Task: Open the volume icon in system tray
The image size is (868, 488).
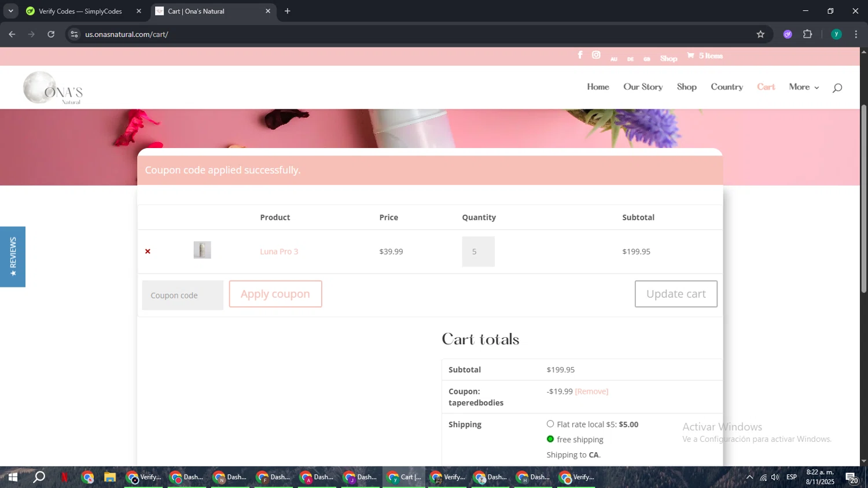Action: pyautogui.click(x=775, y=477)
